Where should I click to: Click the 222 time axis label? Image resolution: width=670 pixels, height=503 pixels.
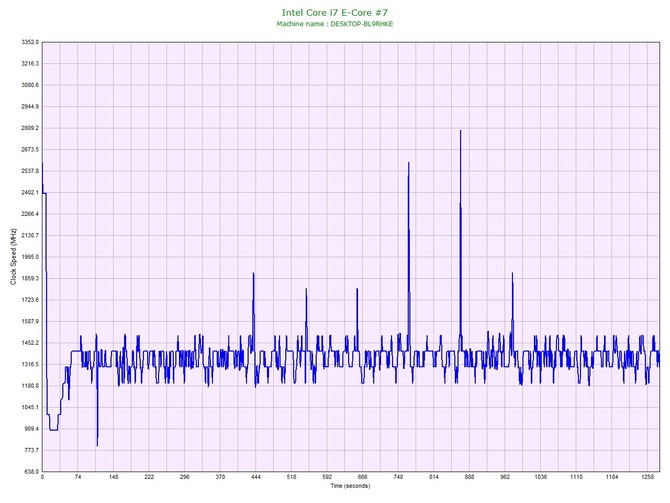[149, 477]
